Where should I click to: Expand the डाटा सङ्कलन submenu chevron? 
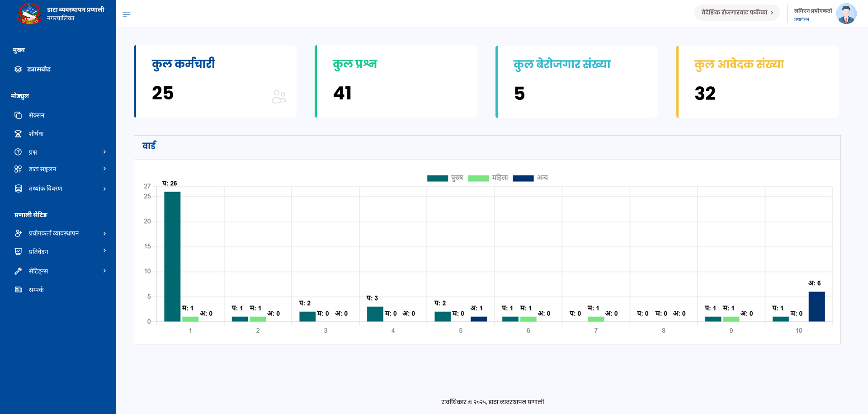click(105, 169)
